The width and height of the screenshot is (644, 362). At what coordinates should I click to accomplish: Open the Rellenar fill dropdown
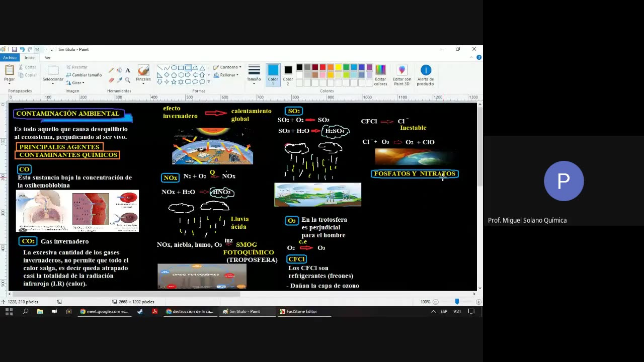[x=227, y=75]
